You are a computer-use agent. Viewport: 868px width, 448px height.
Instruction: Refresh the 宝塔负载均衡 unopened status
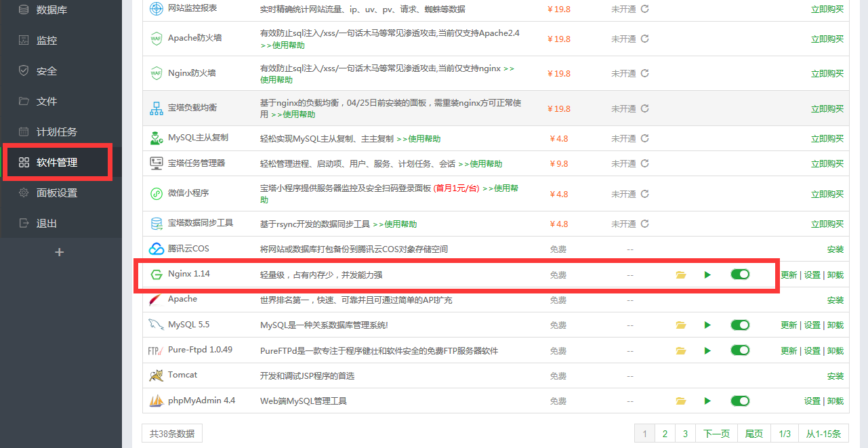click(x=645, y=108)
